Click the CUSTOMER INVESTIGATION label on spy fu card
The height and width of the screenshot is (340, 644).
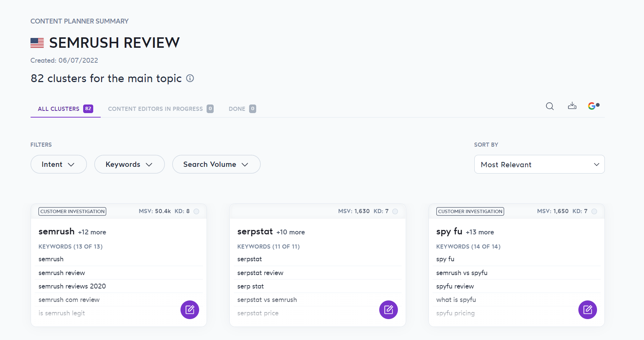pyautogui.click(x=469, y=211)
